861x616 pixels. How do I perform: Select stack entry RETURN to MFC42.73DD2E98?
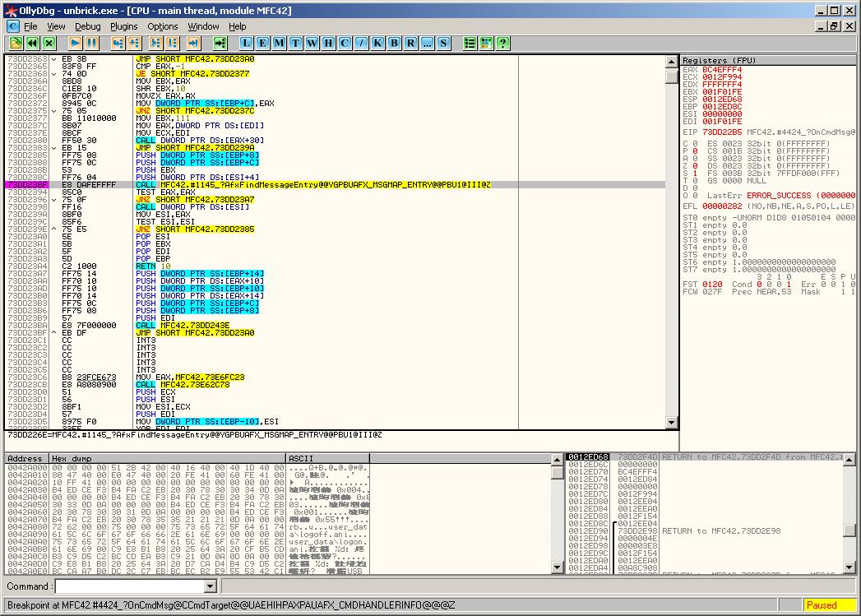[x=705, y=531]
